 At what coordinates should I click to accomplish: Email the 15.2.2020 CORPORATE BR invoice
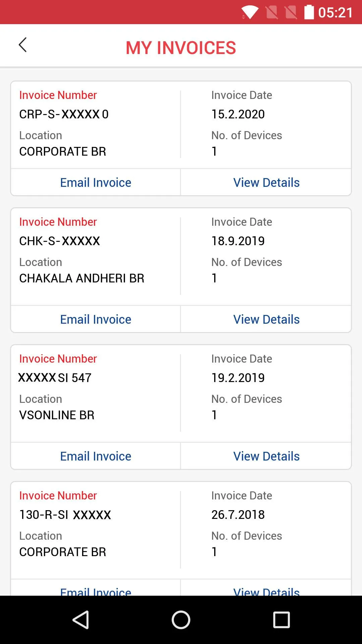(x=96, y=182)
